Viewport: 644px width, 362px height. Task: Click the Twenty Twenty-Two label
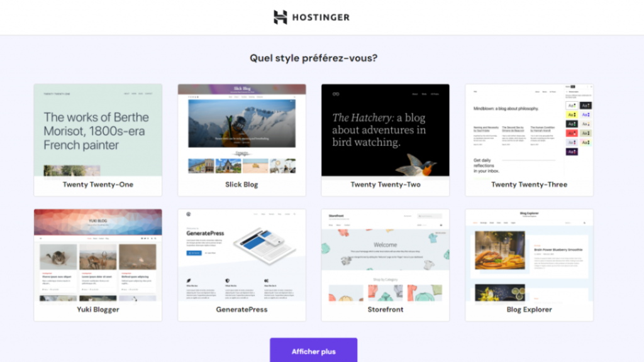[386, 185]
